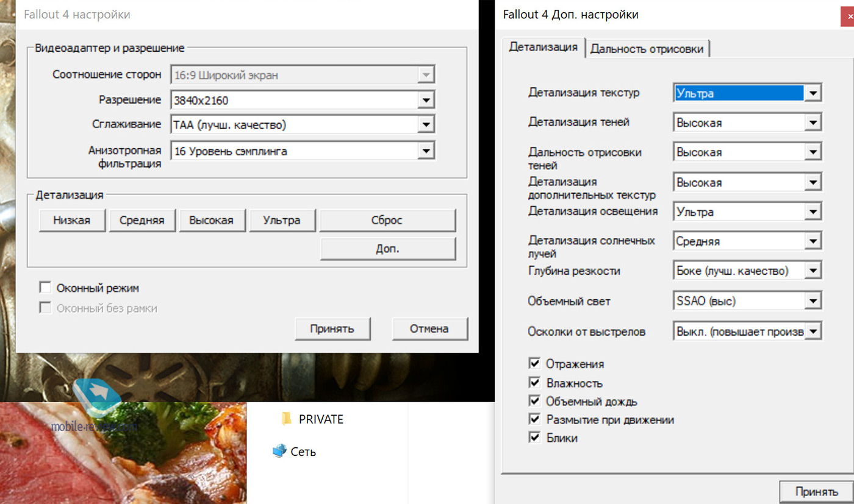Open Анизотропная фильтрация dropdown
This screenshot has width=854, height=504.
coord(426,151)
